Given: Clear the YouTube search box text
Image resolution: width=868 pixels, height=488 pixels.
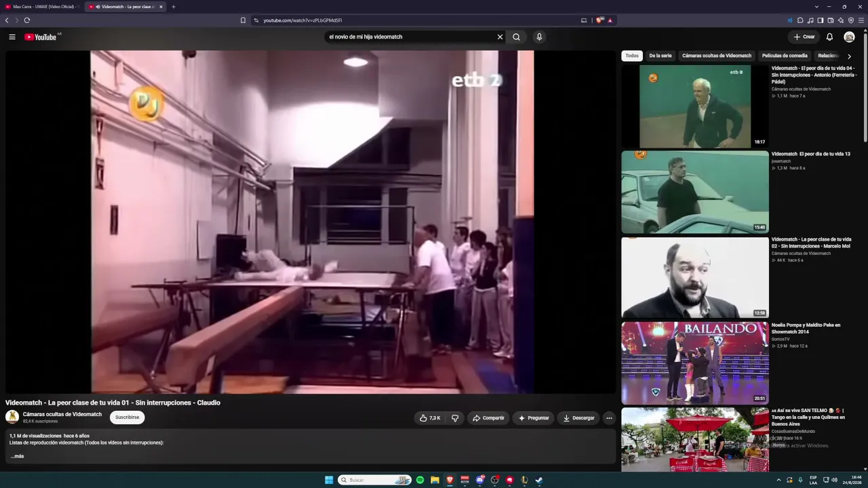Looking at the screenshot, I should pos(500,37).
